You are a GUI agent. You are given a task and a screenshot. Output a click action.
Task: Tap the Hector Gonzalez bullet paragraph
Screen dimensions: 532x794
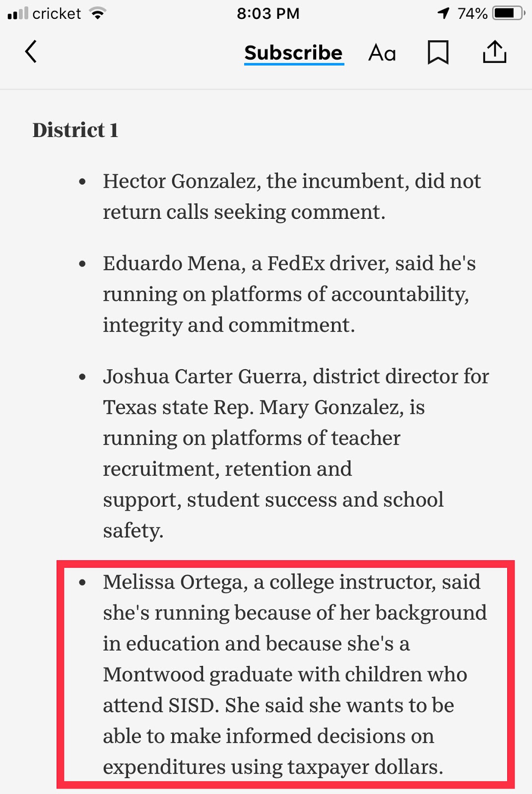click(291, 197)
